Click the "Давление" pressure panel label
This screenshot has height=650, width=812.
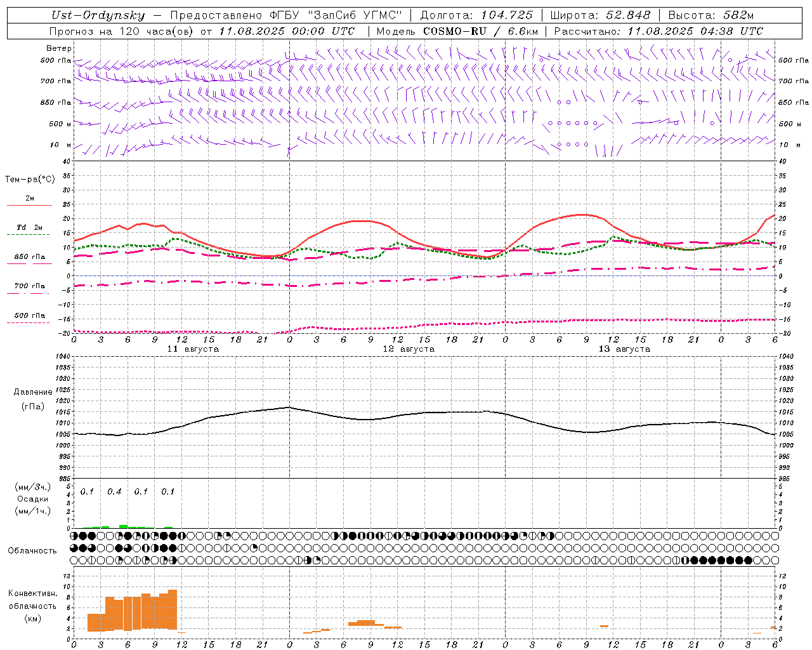click(33, 392)
